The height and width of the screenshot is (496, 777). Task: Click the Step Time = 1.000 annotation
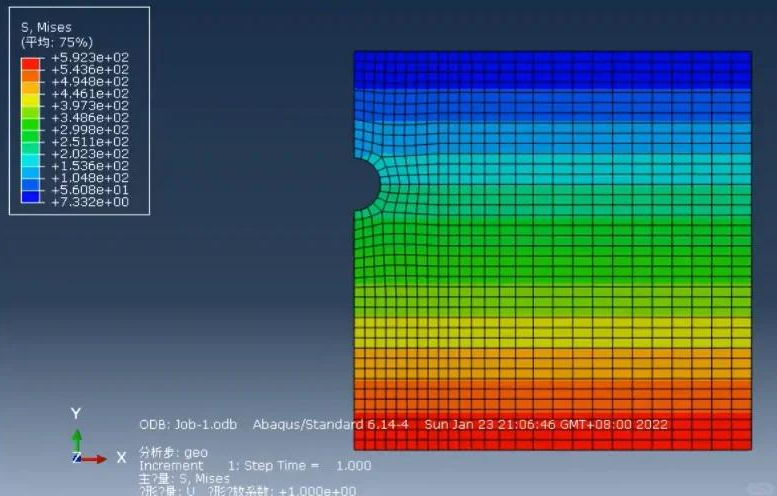(x=307, y=466)
